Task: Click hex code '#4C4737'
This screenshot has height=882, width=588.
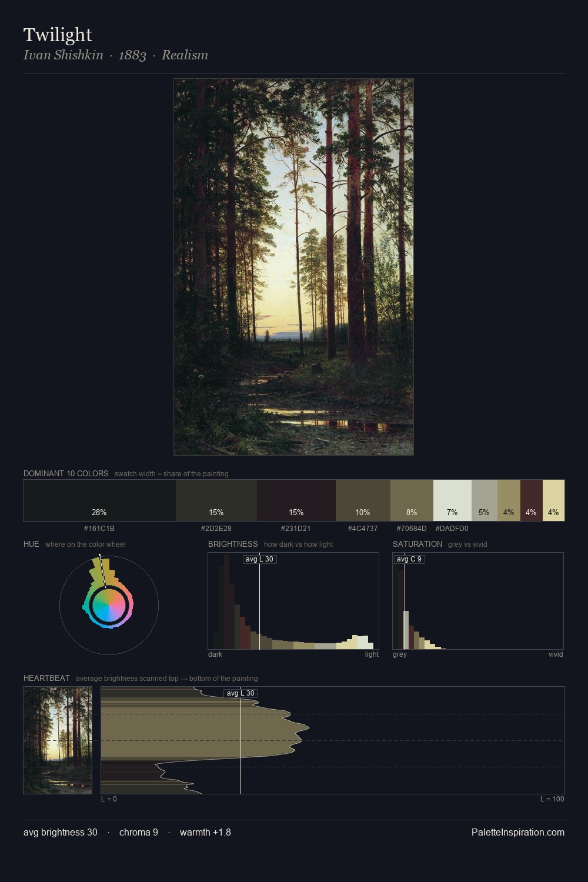Action: pyautogui.click(x=363, y=529)
